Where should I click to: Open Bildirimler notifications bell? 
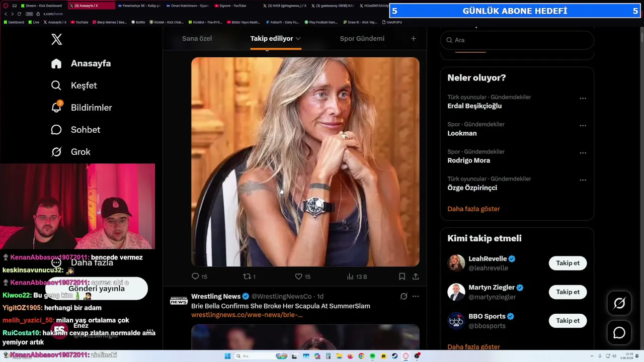tap(82, 108)
